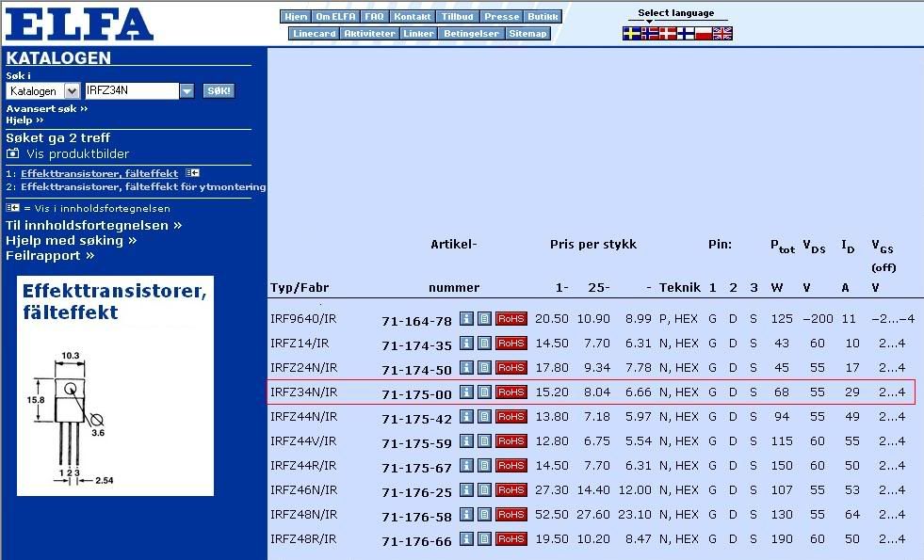View datasheet icon for IRFZ34N/IR

484,392
